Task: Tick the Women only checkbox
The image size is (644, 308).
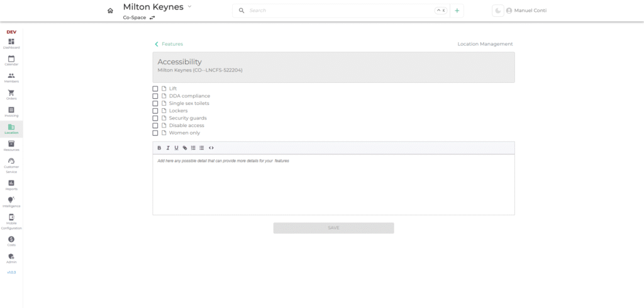Action: 155,133
